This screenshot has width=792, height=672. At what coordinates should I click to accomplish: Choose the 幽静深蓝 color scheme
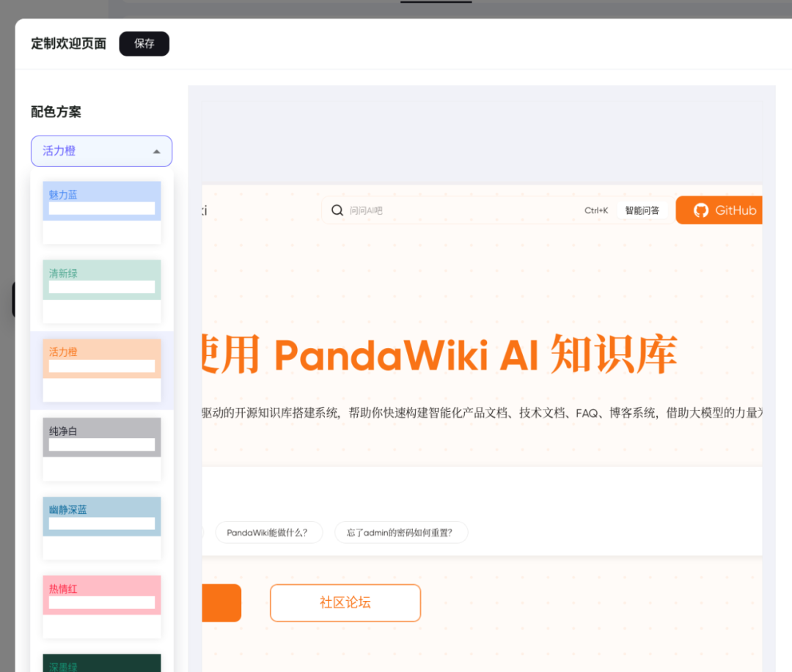click(101, 528)
